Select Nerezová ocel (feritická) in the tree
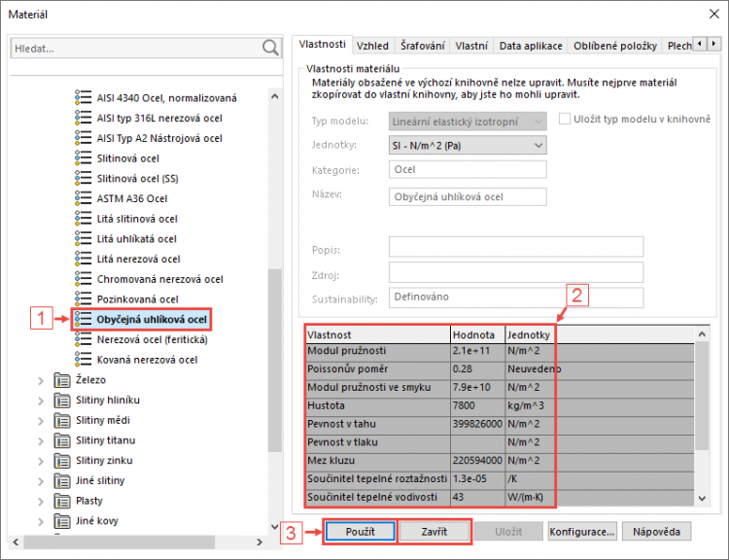The width and height of the screenshot is (729, 560). [151, 340]
